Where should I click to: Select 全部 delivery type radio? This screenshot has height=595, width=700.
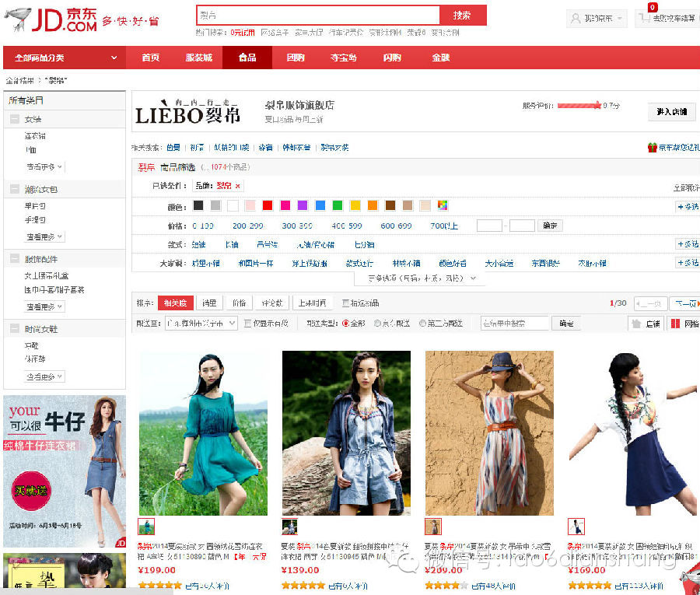345,324
